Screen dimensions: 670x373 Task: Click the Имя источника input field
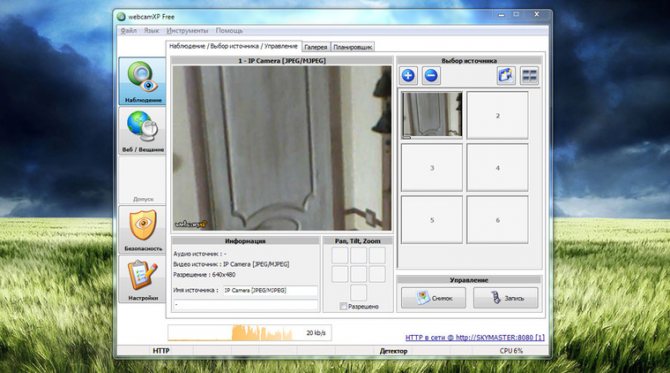pos(270,291)
